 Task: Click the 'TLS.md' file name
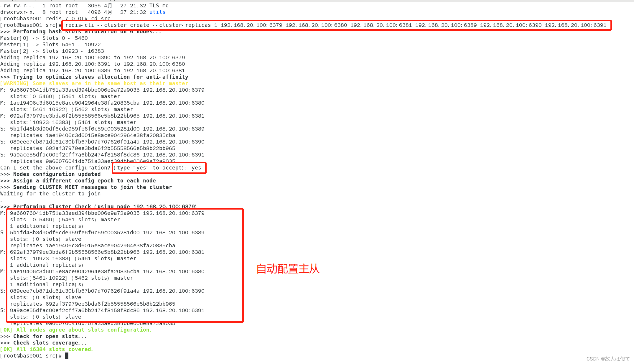(x=159, y=6)
